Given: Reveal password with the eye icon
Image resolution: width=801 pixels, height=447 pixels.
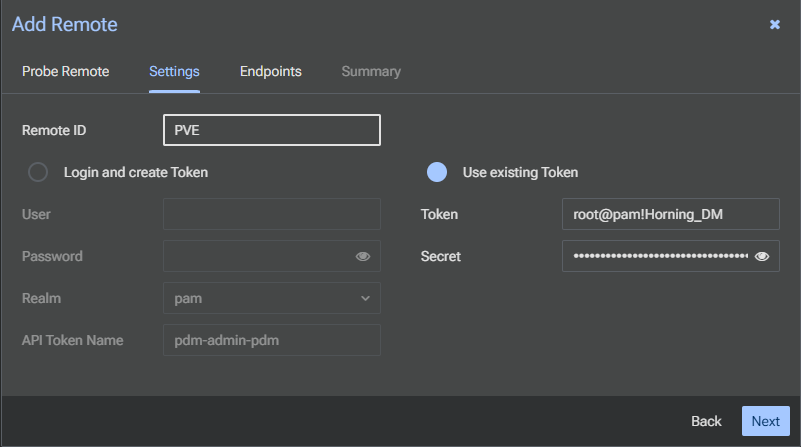Looking at the screenshot, I should (363, 256).
